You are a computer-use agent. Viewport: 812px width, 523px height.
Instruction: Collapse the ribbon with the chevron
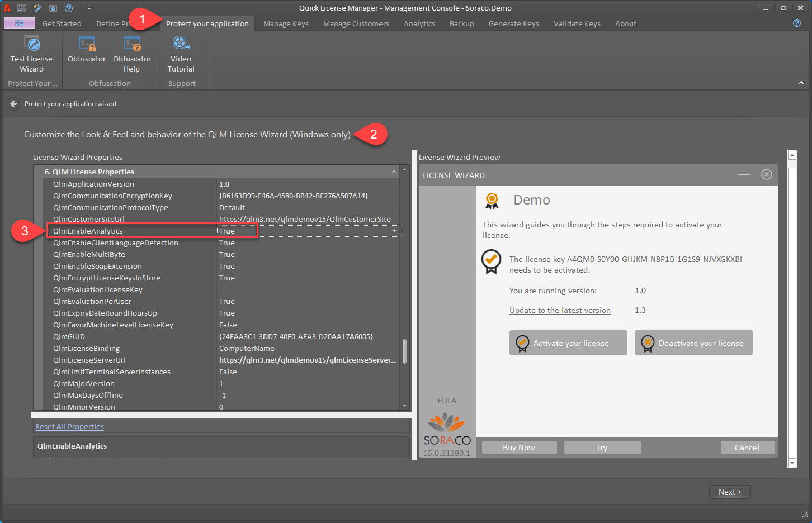(x=801, y=83)
